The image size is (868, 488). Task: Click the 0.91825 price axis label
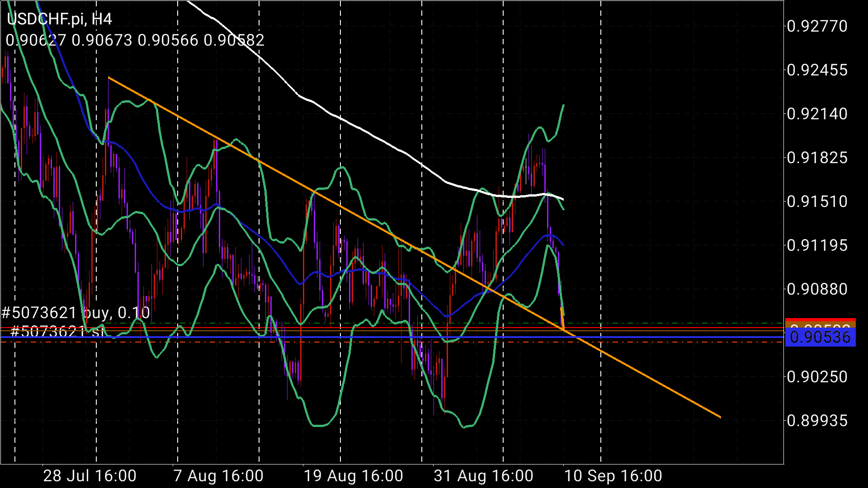[817, 158]
